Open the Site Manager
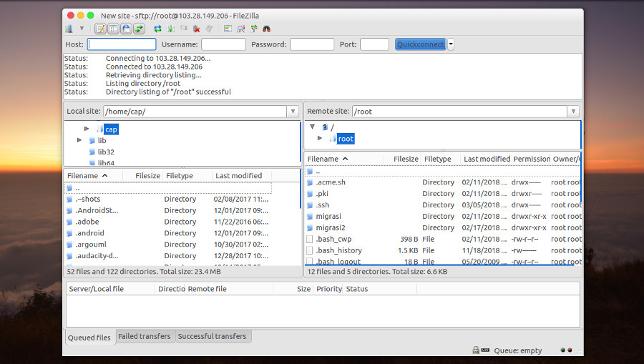This screenshot has width=644, height=364. tap(69, 29)
